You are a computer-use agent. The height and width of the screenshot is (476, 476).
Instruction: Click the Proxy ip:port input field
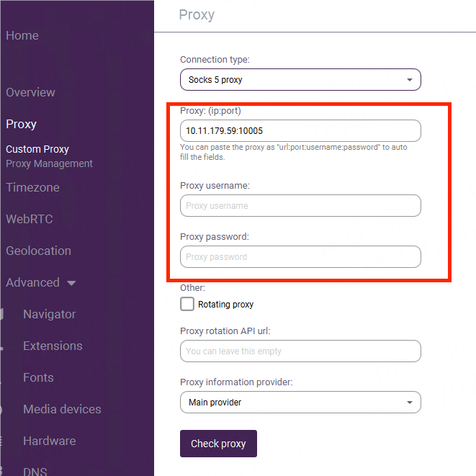[x=300, y=131]
